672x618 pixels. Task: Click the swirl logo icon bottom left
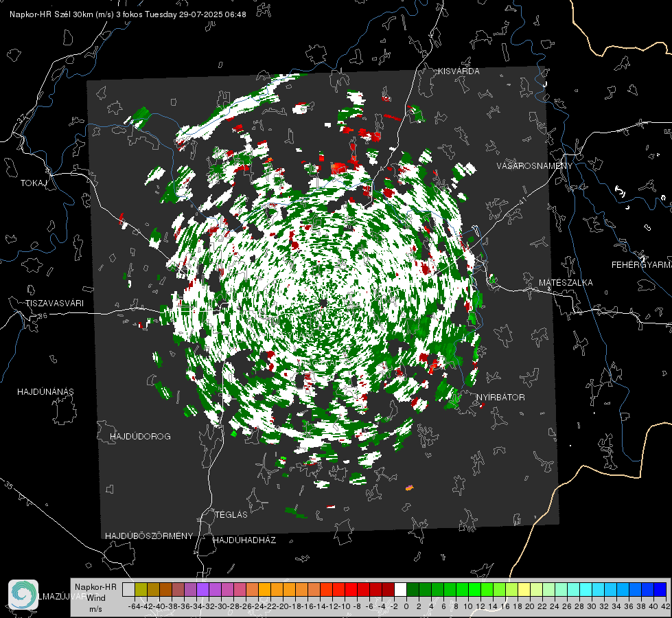pos(23,595)
